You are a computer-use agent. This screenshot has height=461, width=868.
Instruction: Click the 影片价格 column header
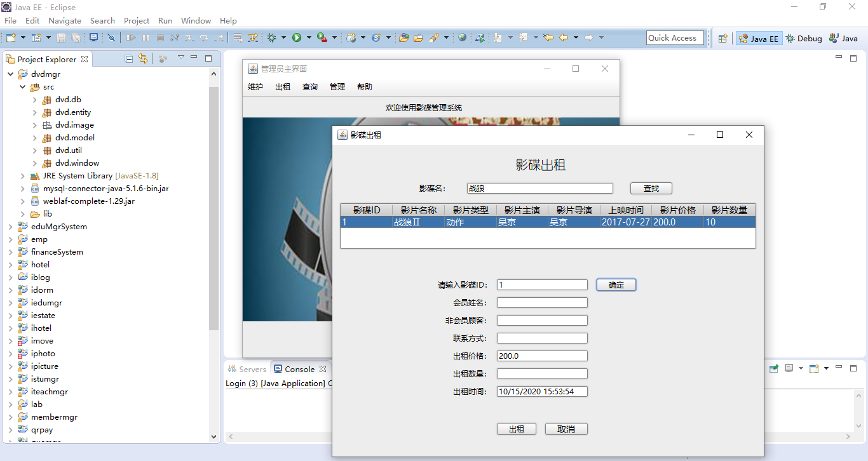pos(677,210)
